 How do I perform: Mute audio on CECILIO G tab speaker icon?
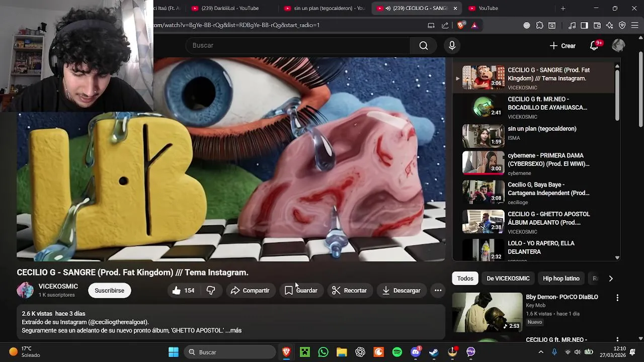click(x=388, y=8)
